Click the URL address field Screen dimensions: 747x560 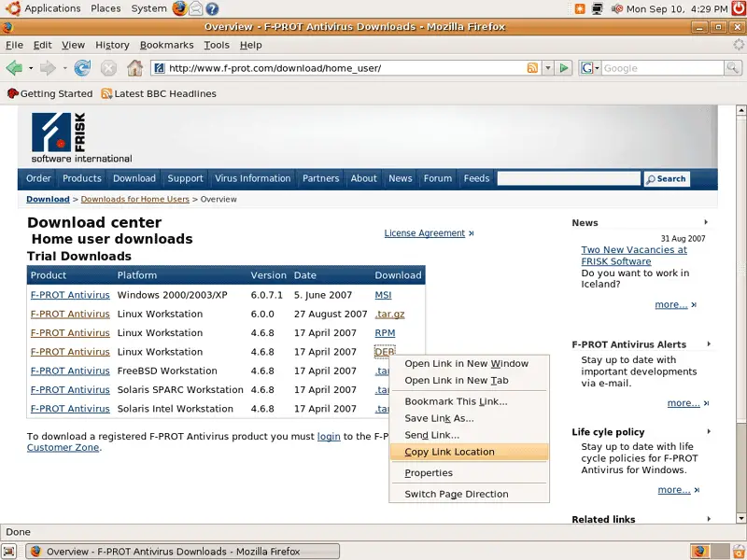click(345, 68)
